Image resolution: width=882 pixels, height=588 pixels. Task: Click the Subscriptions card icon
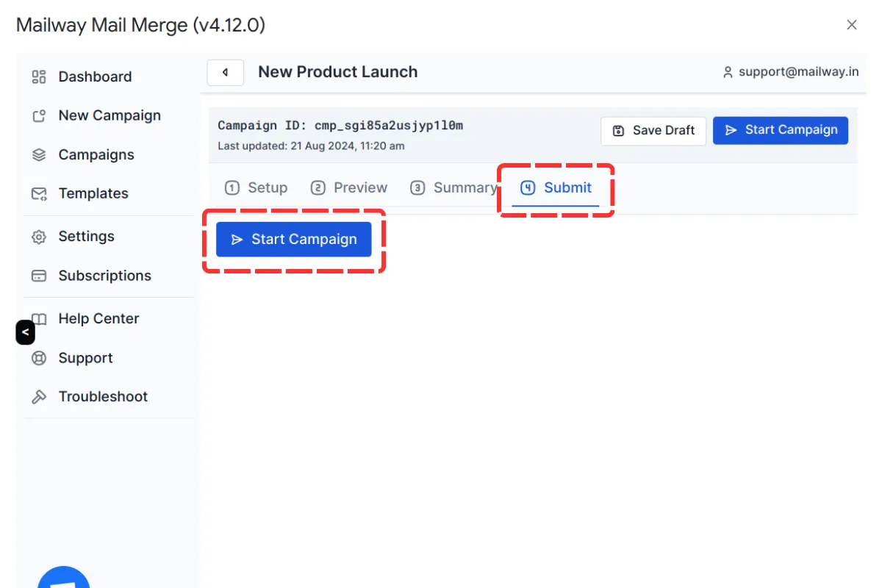point(39,276)
